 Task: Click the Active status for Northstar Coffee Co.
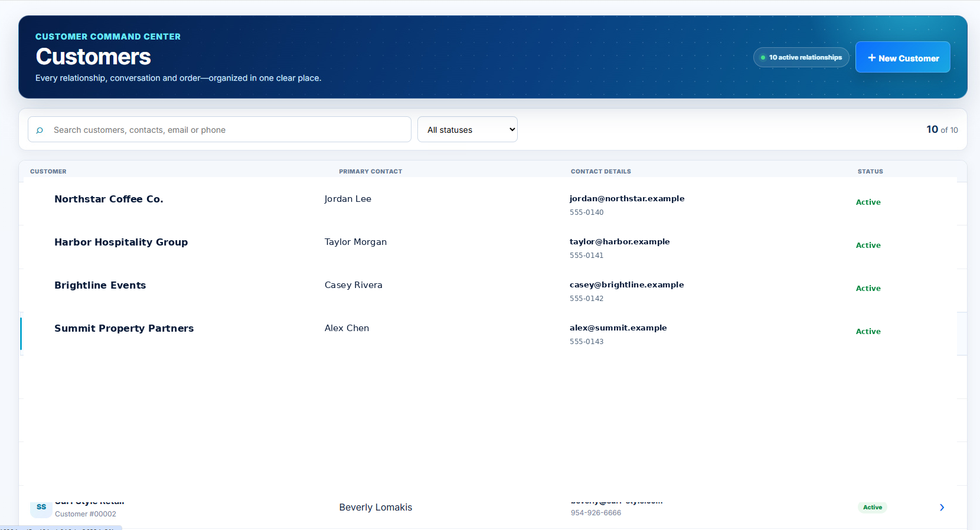pyautogui.click(x=868, y=202)
